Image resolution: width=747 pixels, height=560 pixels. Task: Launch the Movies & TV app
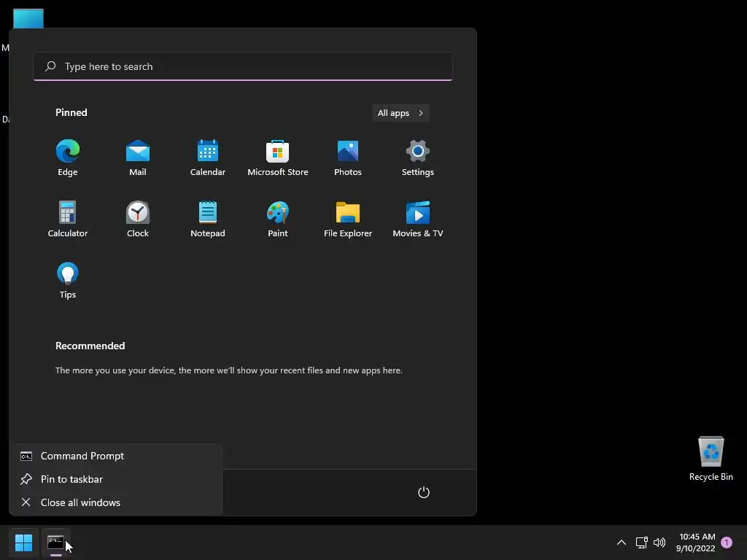[x=418, y=219]
